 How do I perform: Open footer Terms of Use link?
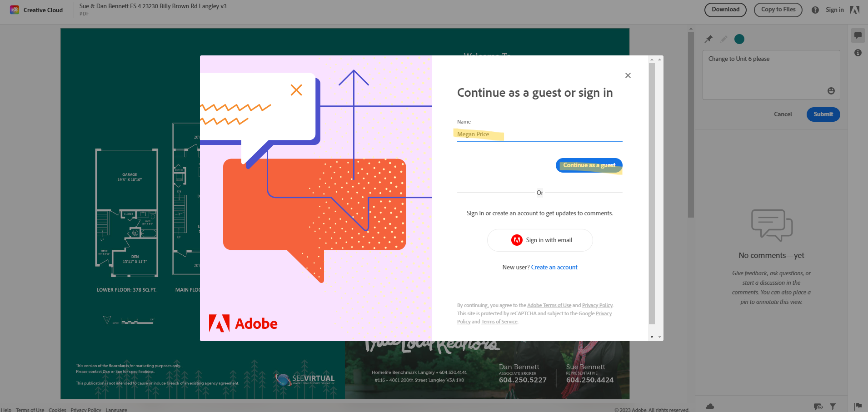coord(30,410)
